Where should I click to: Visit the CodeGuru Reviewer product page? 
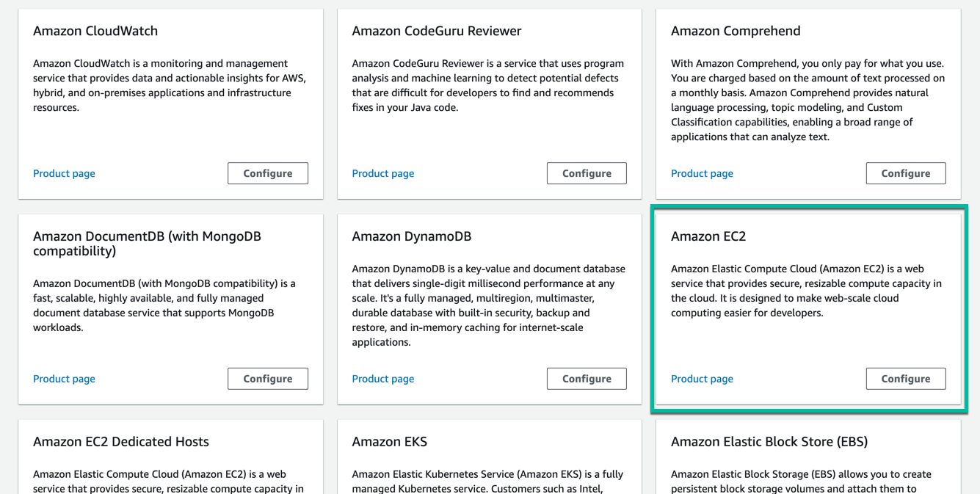pyautogui.click(x=382, y=173)
